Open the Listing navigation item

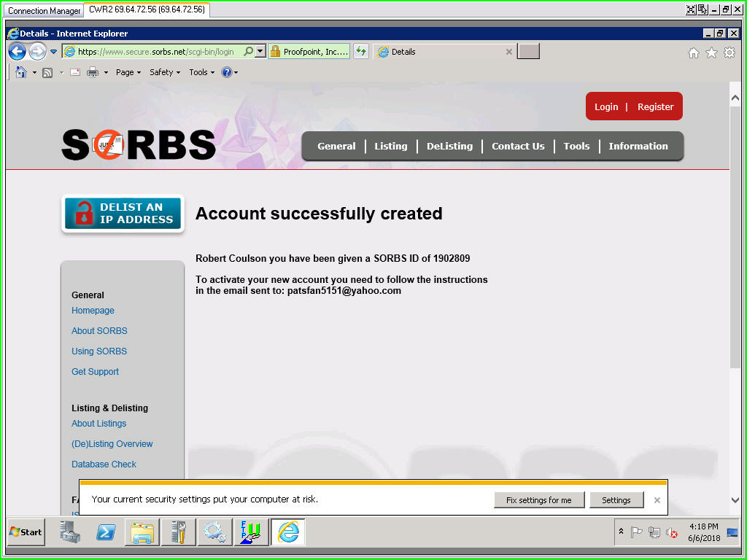(391, 146)
